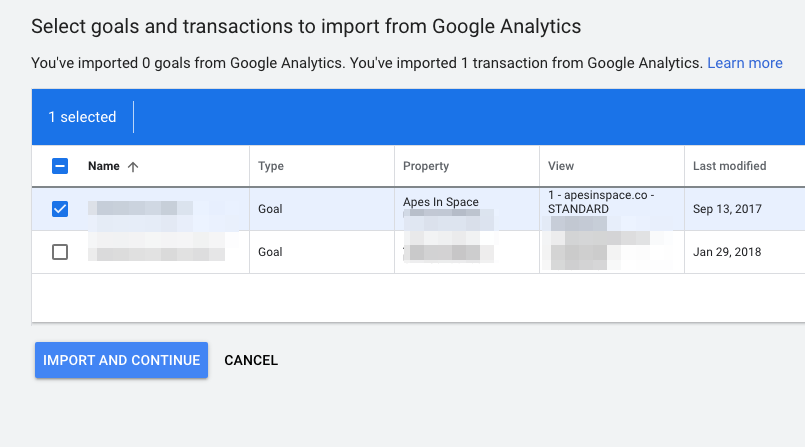Sort by Last modified column header
Image resolution: width=805 pixels, height=447 pixels.
[730, 166]
